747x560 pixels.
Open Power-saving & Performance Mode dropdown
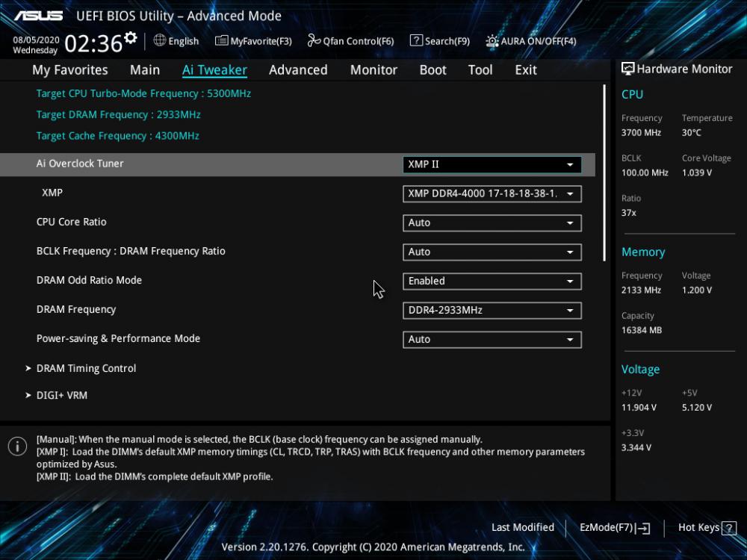click(492, 340)
